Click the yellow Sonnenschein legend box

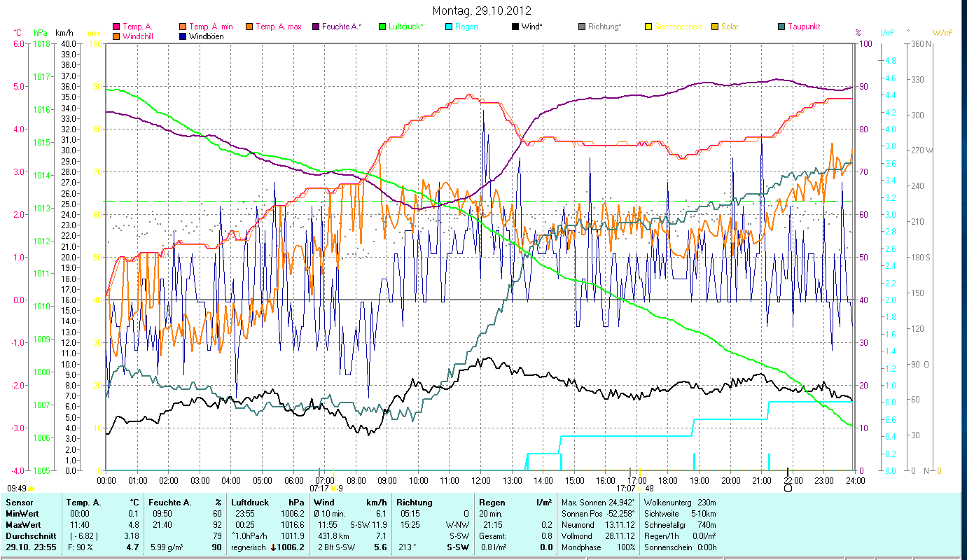[x=648, y=27]
